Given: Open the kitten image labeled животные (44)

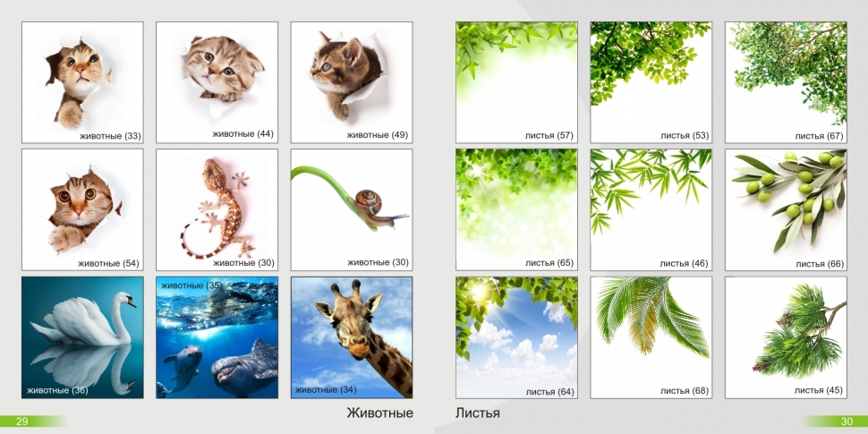Looking at the screenshot, I should click(x=217, y=82).
